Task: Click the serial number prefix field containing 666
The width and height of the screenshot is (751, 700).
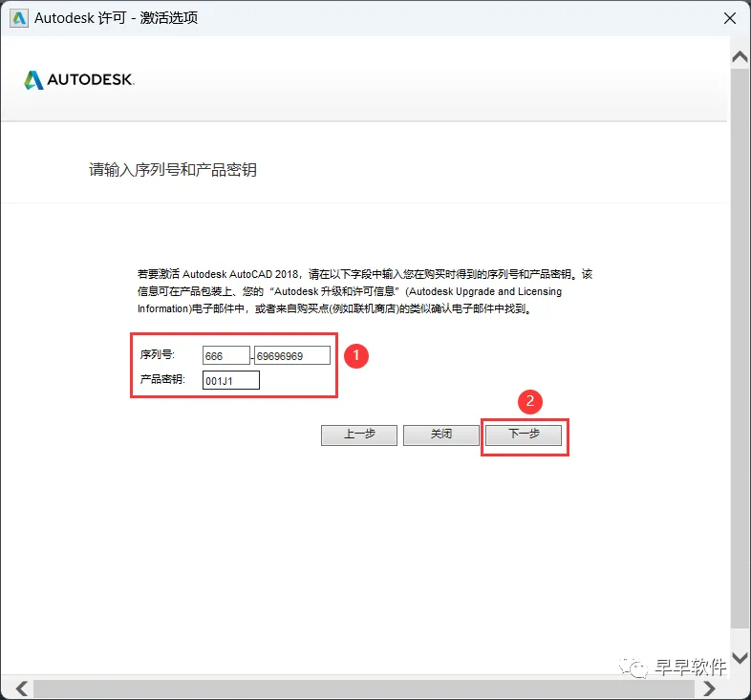Action: pos(226,356)
